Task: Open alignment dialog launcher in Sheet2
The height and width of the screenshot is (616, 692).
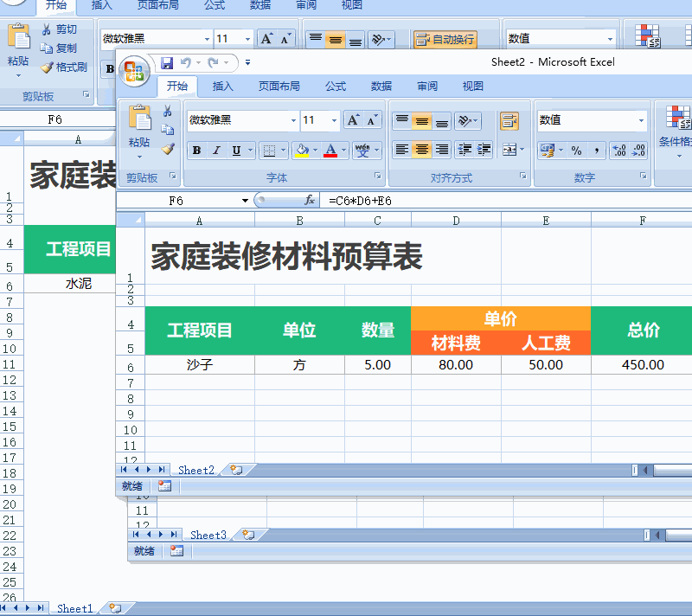Action: click(523, 176)
